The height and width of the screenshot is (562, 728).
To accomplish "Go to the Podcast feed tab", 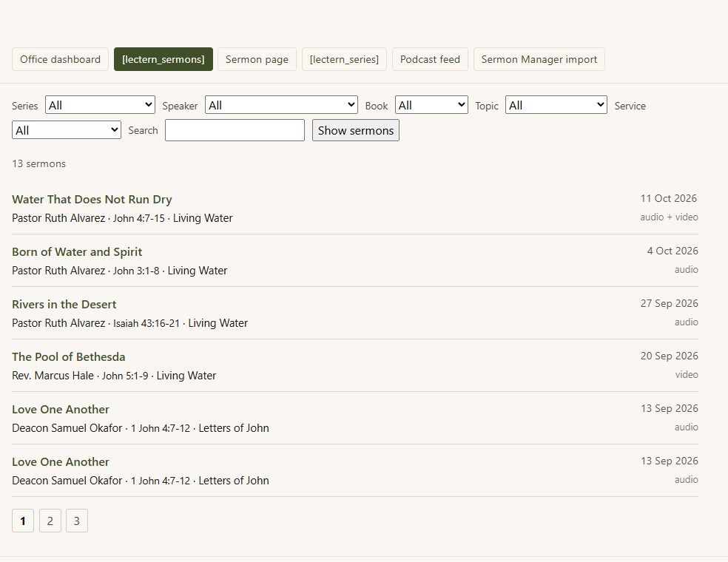I will point(430,59).
